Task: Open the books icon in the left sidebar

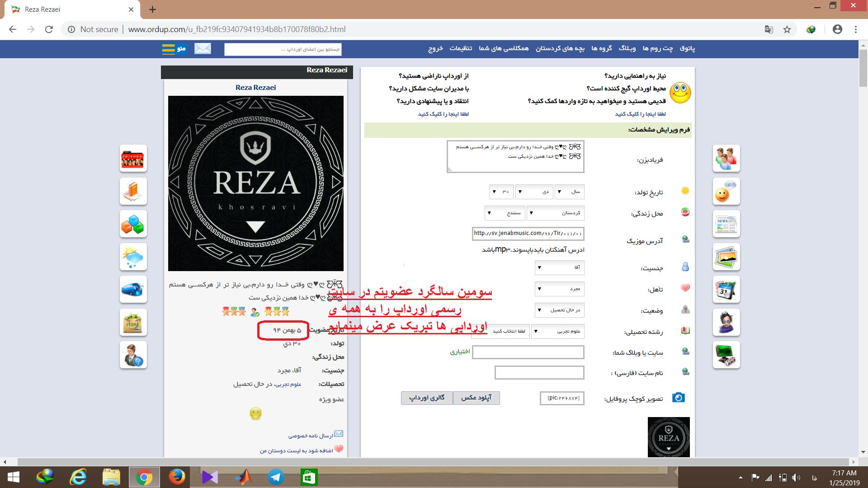Action: pos(133,191)
